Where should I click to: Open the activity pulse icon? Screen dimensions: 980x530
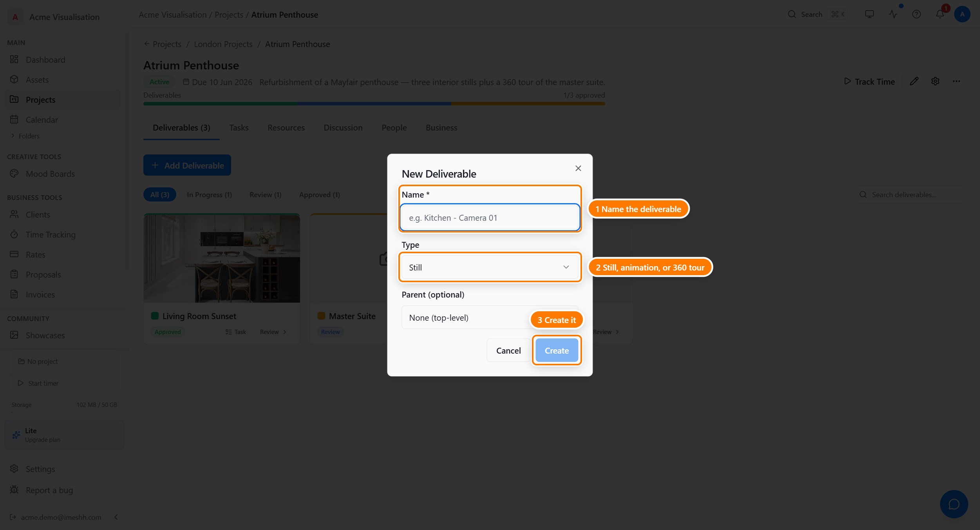[893, 14]
